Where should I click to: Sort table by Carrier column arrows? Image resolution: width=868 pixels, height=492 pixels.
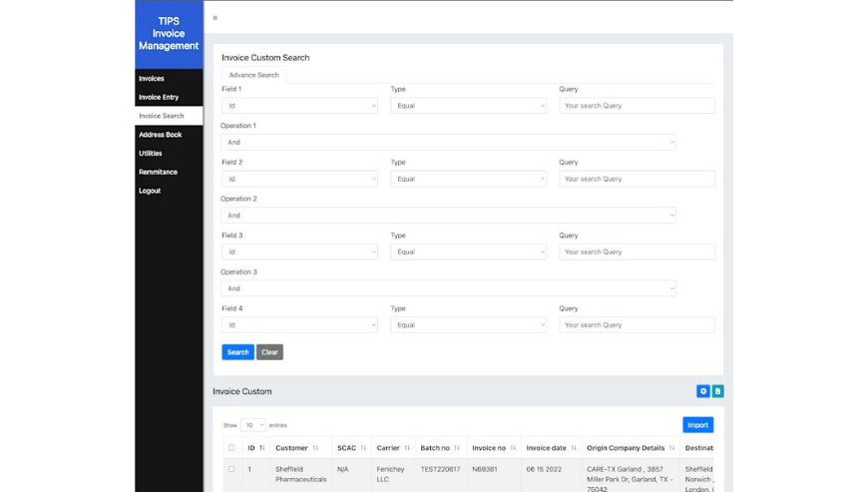click(x=407, y=448)
